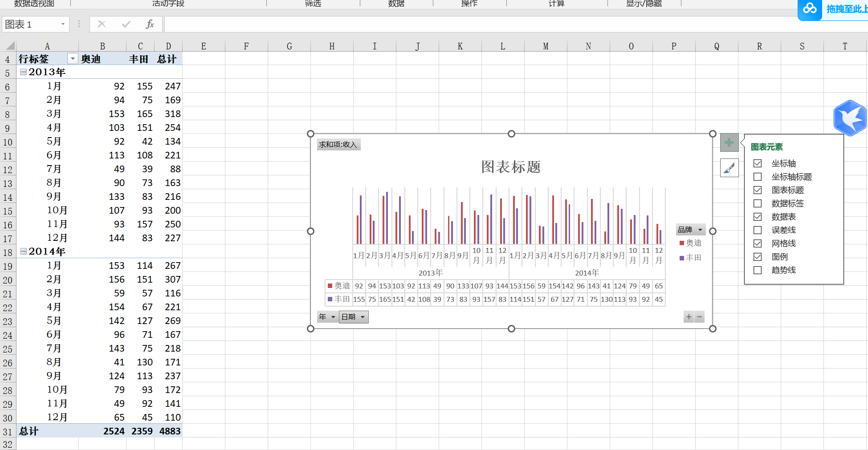Image resolution: width=868 pixels, height=450 pixels.
Task: Enable the 趋势线 checkbox
Action: pyautogui.click(x=758, y=270)
